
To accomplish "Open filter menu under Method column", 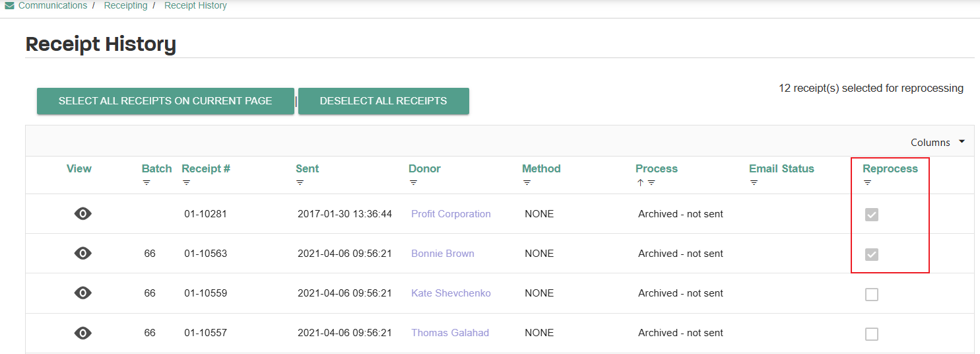I will 527,183.
